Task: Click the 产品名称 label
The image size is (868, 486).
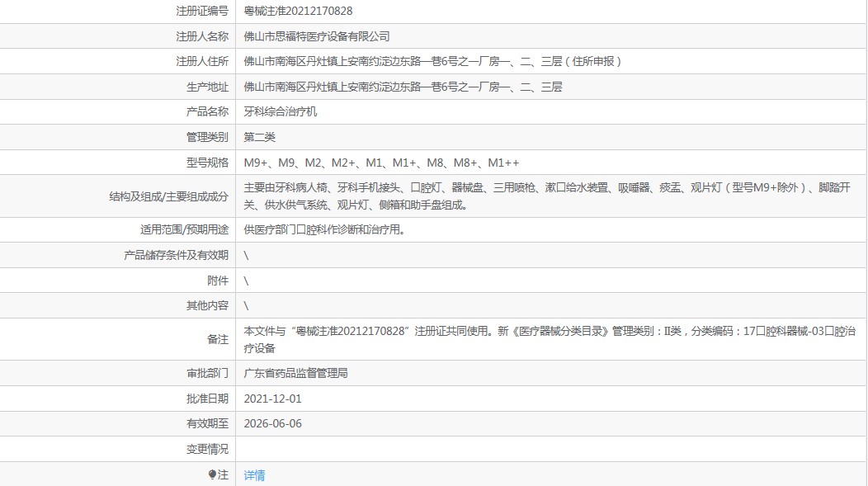Action: coord(207,112)
